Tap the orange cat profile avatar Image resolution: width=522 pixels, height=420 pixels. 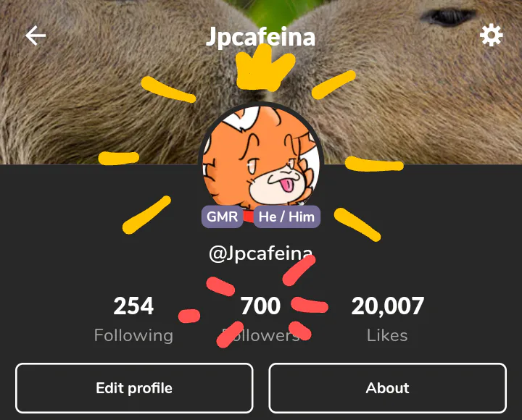pyautogui.click(x=261, y=156)
